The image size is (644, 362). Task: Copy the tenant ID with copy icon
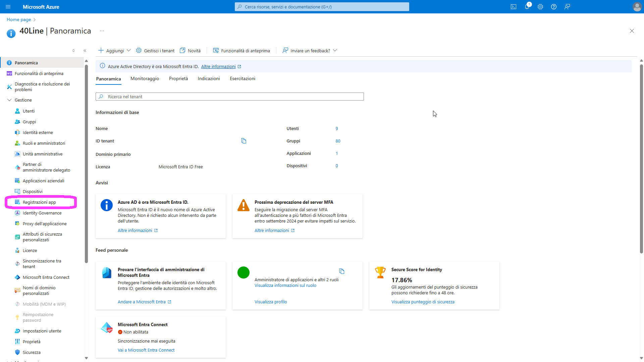244,141
